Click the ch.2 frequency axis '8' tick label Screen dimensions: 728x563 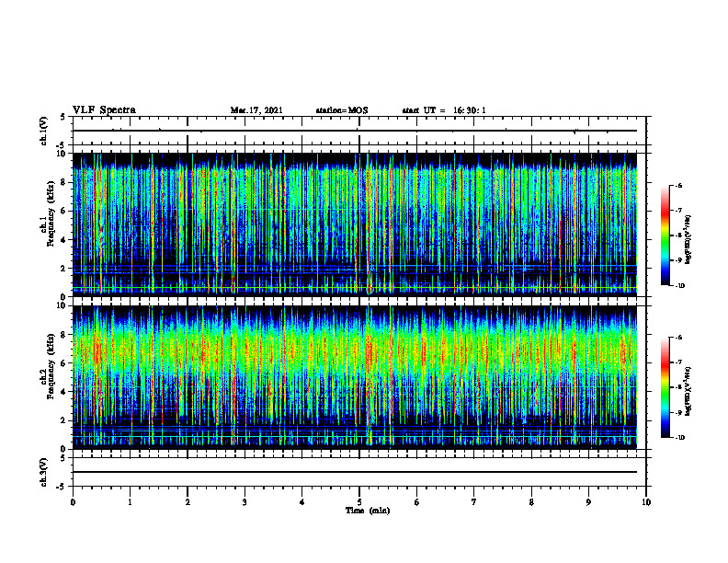[64, 335]
